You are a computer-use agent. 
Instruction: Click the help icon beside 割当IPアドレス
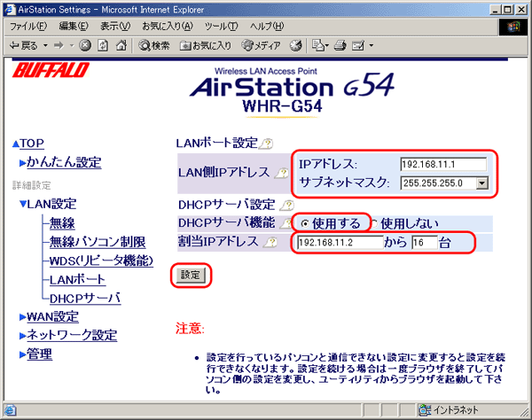click(270, 242)
